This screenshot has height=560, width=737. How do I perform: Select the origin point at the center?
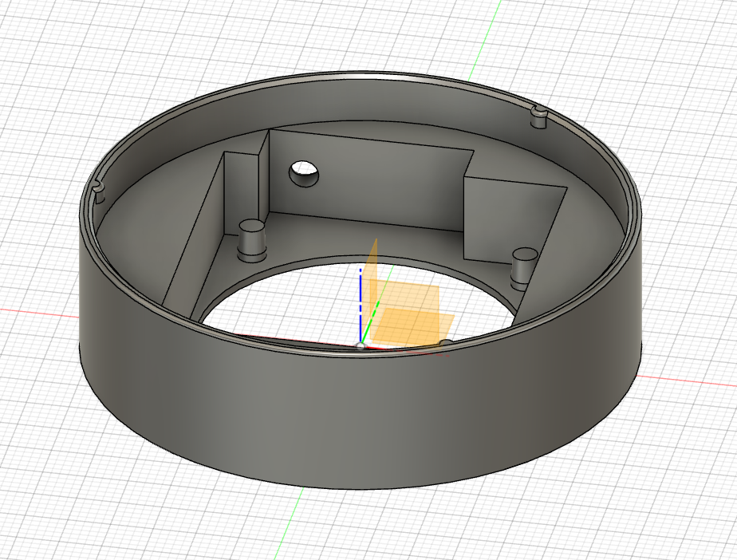(x=360, y=345)
